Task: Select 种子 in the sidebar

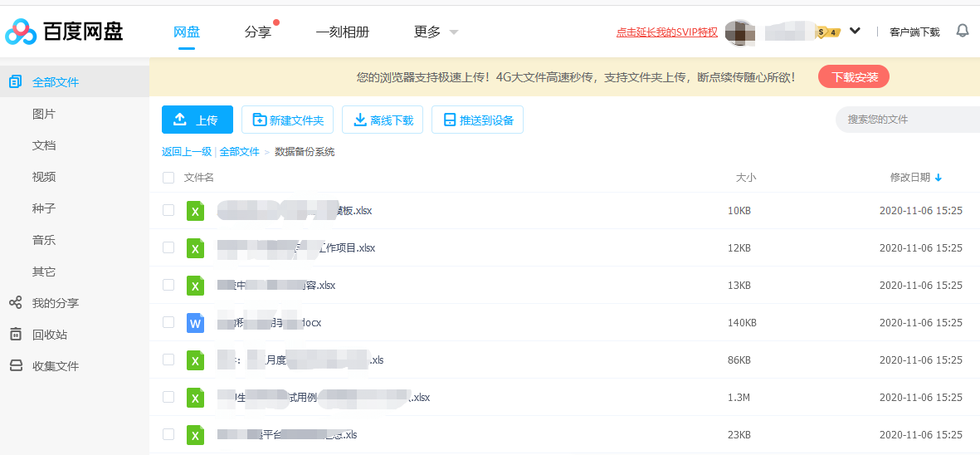Action: (x=44, y=208)
